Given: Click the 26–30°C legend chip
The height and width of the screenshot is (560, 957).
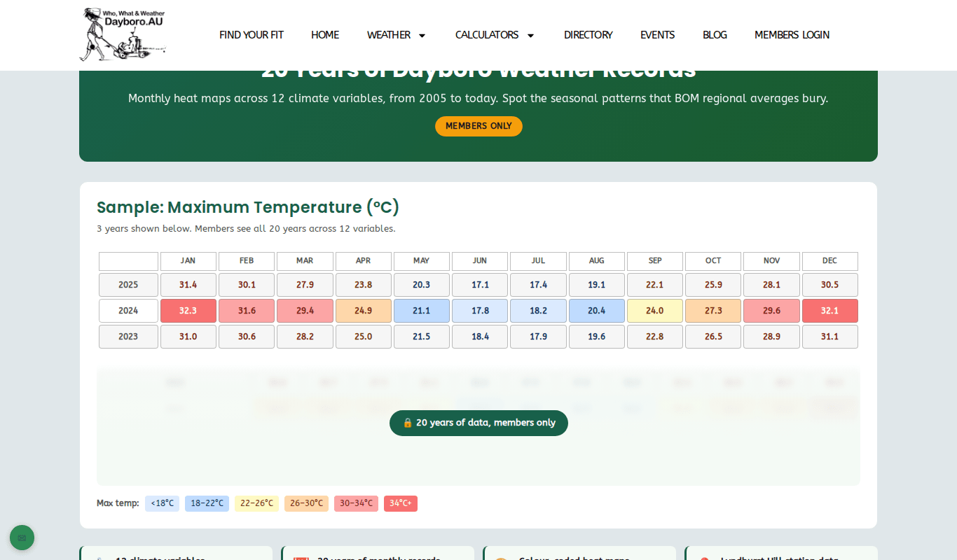Looking at the screenshot, I should pyautogui.click(x=306, y=503).
